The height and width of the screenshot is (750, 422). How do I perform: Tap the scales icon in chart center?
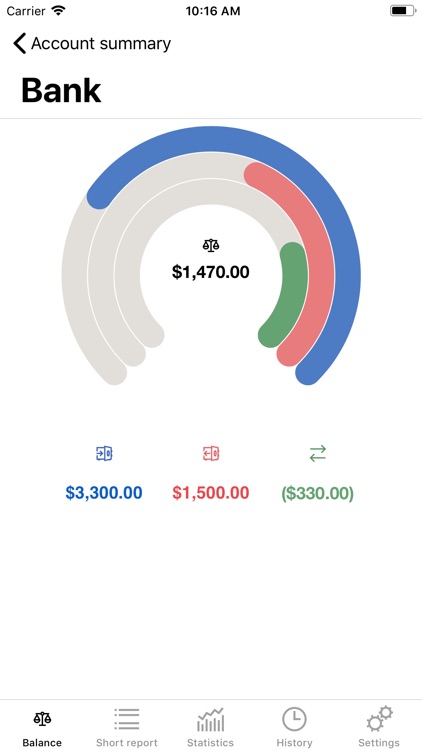point(211,246)
